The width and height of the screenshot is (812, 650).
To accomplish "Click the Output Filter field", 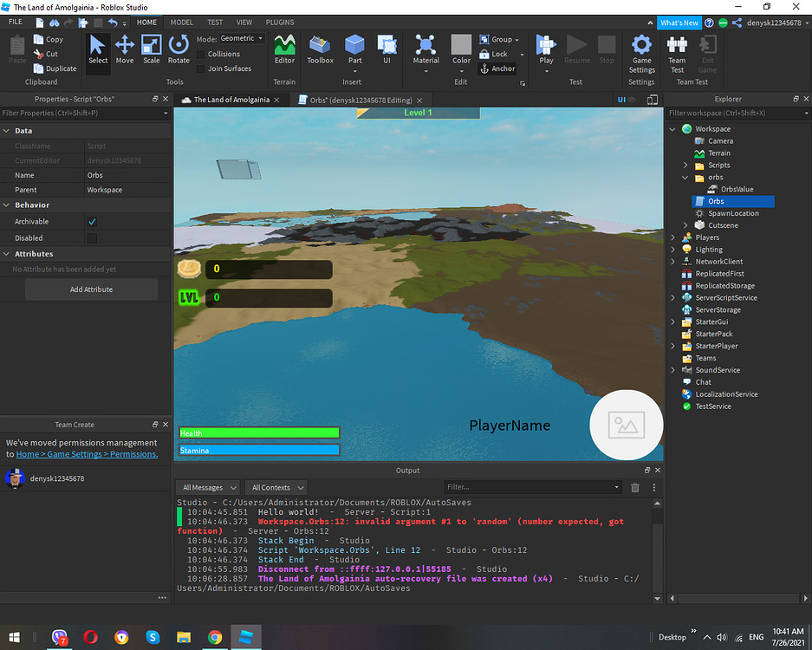I will tap(532, 487).
